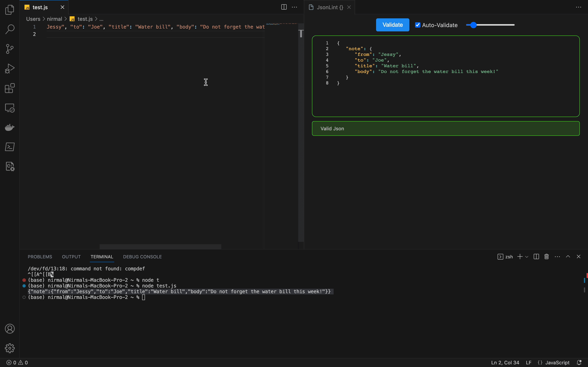Switch to the DEBUG CONSOLE tab

pos(142,257)
